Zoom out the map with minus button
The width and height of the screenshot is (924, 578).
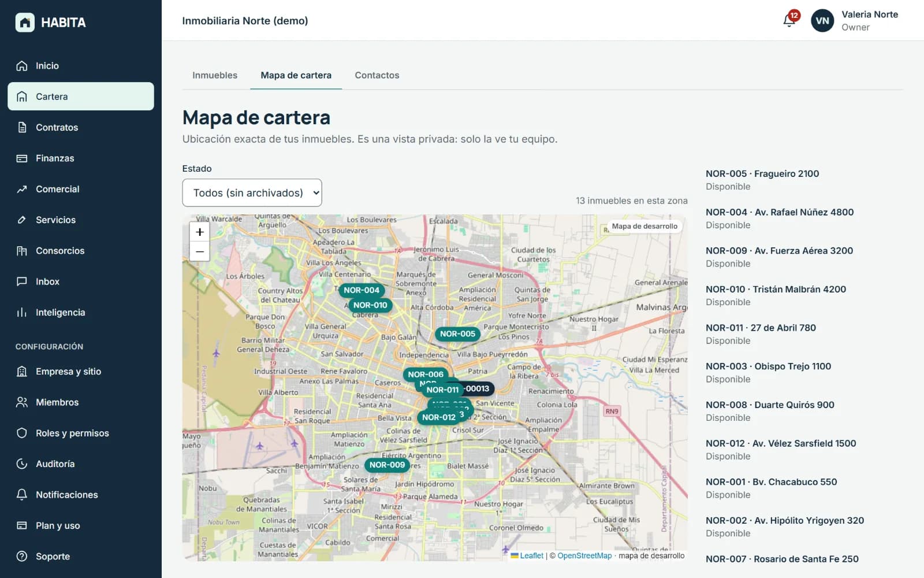coord(200,251)
